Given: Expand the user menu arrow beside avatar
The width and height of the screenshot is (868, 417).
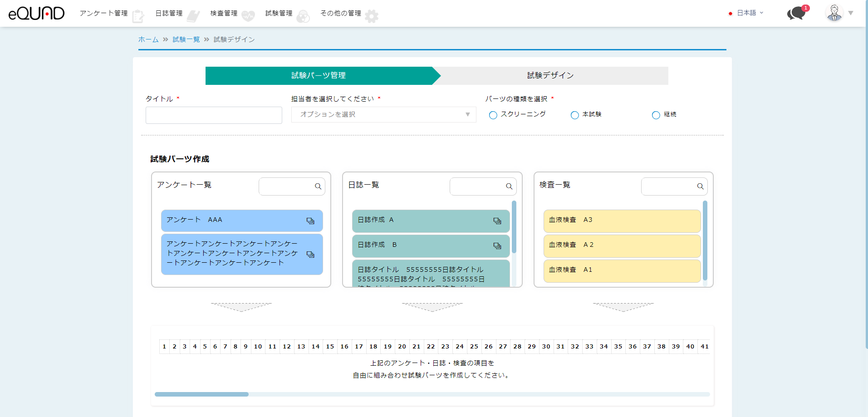Looking at the screenshot, I should 851,13.
